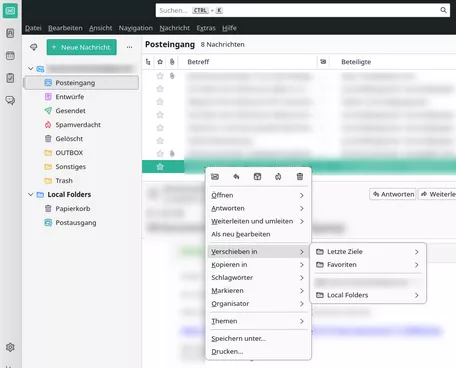This screenshot has width=456, height=368.
Task: Open the Mail space in the sidebar
Action: point(10,11)
